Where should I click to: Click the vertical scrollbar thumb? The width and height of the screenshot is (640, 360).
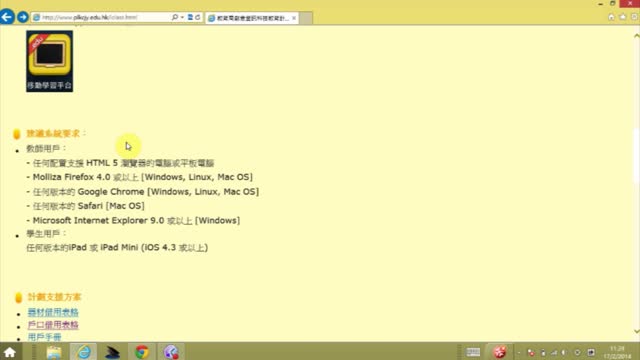tap(636, 157)
